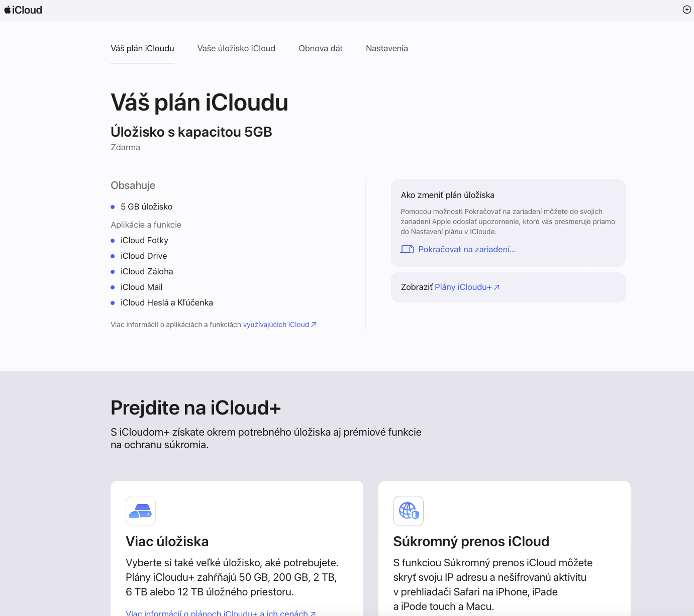Open Viac informácií o plánoch iCloudu+ link
The width and height of the screenshot is (694, 616).
(x=221, y=612)
